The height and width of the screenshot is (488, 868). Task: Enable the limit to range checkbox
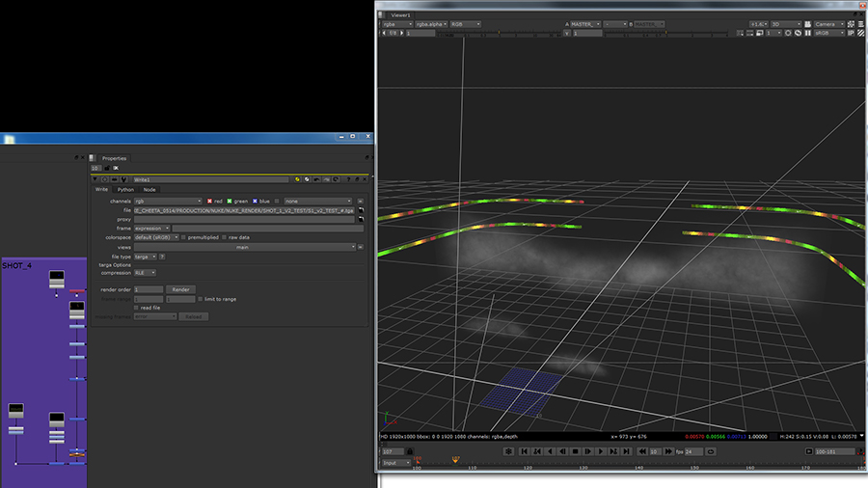click(x=203, y=299)
